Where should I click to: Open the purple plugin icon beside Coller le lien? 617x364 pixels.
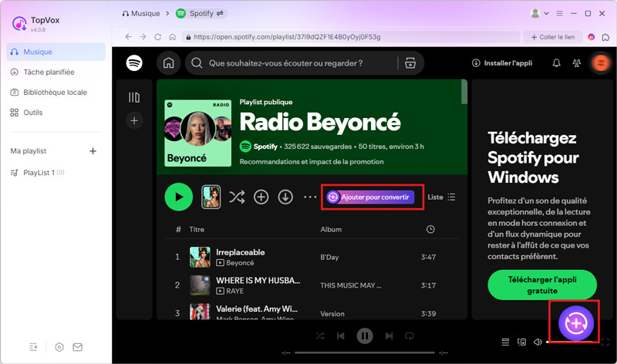tap(591, 37)
